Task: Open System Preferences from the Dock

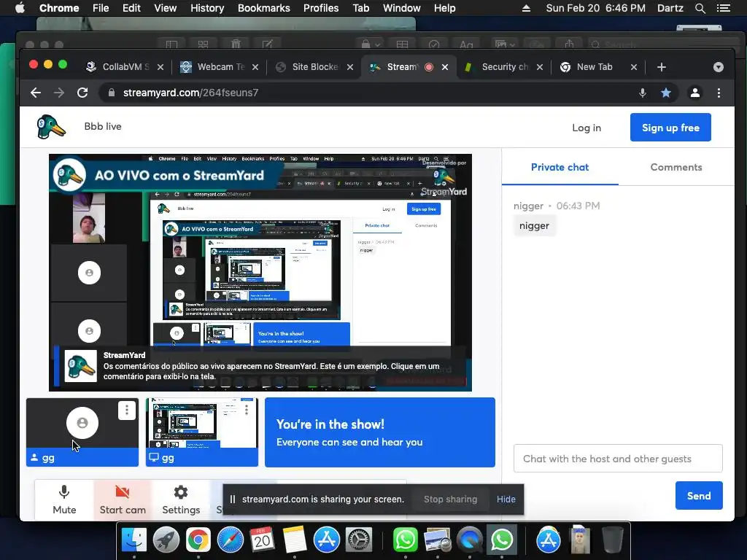Action: click(x=358, y=540)
